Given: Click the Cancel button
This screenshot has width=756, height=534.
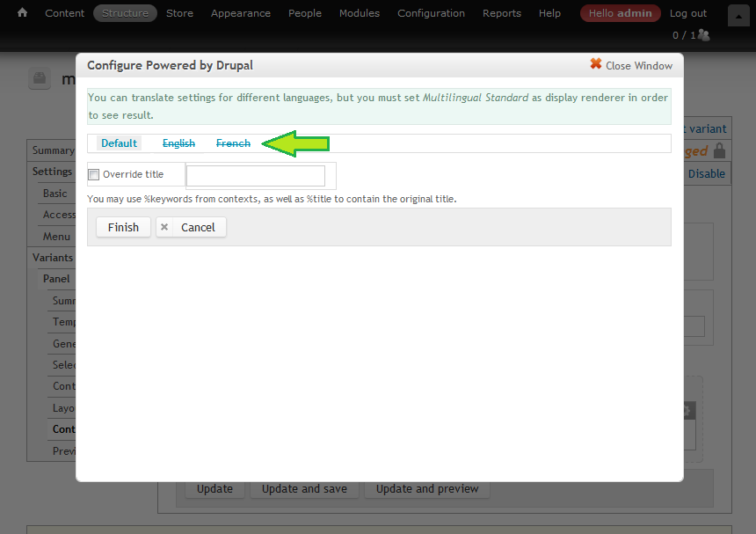Looking at the screenshot, I should click(x=192, y=227).
